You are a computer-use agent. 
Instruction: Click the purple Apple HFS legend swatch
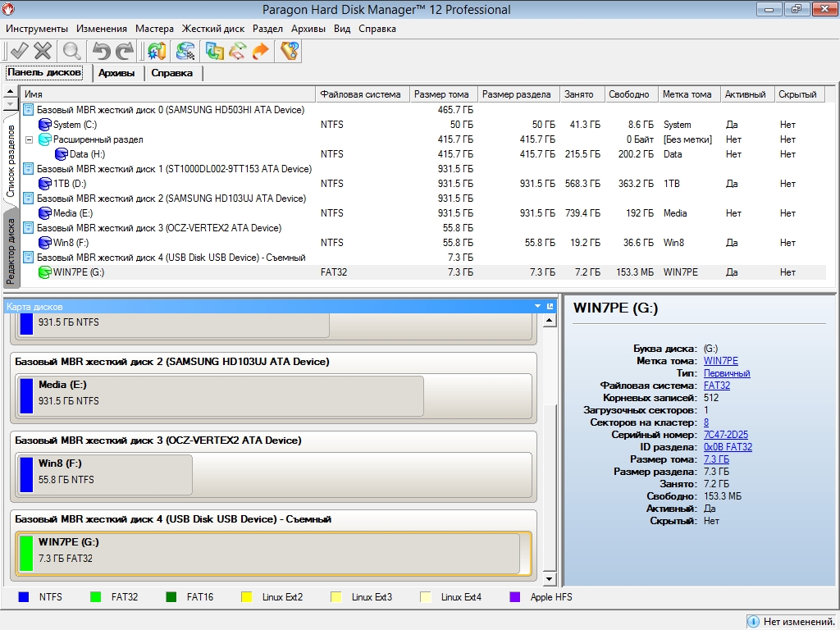click(x=515, y=597)
